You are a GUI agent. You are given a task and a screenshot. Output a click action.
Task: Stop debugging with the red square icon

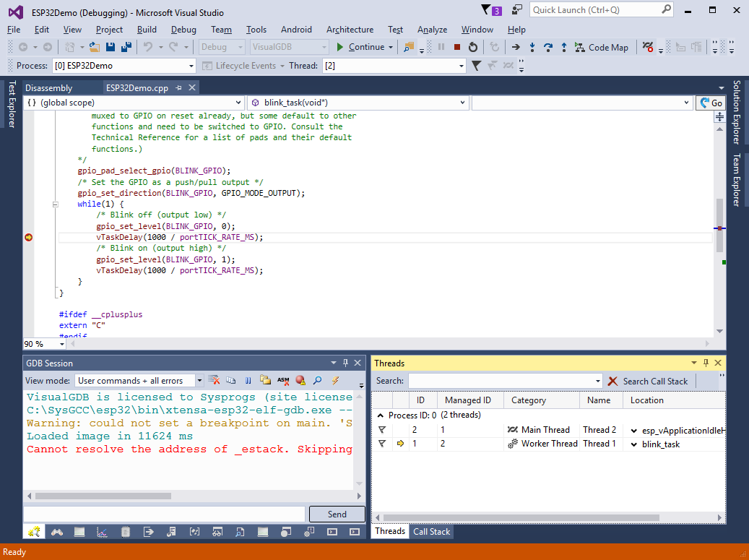tap(456, 47)
